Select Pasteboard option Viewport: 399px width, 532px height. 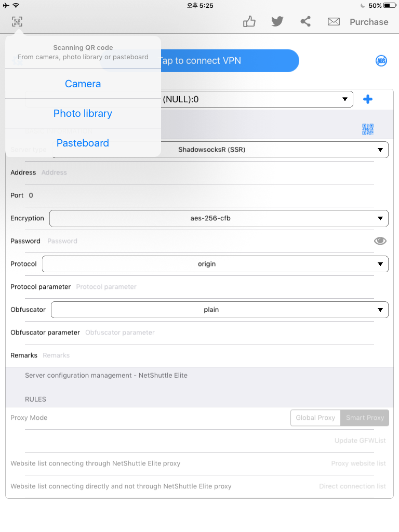pyautogui.click(x=83, y=143)
